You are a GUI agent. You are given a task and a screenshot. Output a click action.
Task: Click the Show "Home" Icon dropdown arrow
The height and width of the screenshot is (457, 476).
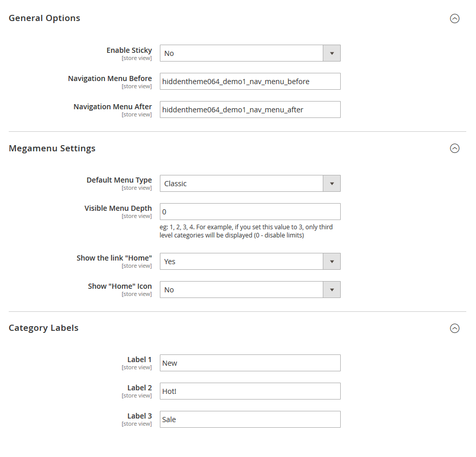(x=332, y=289)
